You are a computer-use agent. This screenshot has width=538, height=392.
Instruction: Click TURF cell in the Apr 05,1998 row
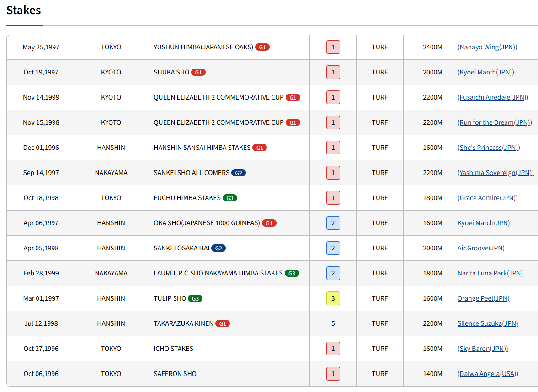[380, 248]
